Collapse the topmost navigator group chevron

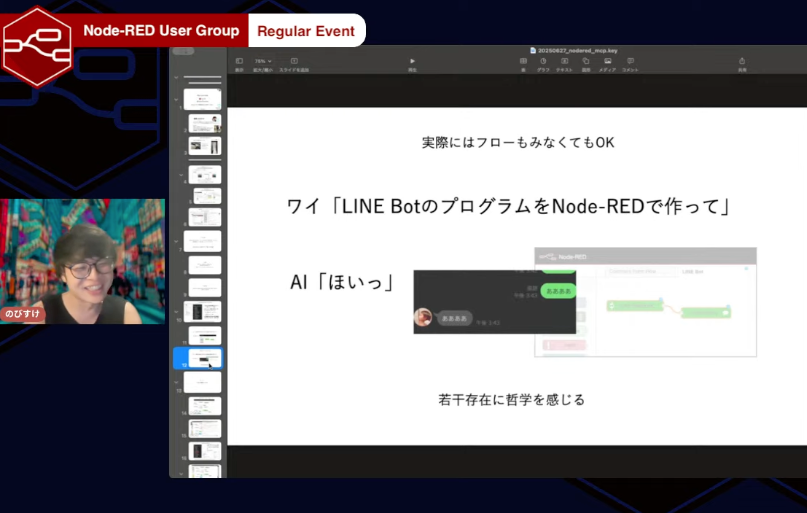click(177, 78)
